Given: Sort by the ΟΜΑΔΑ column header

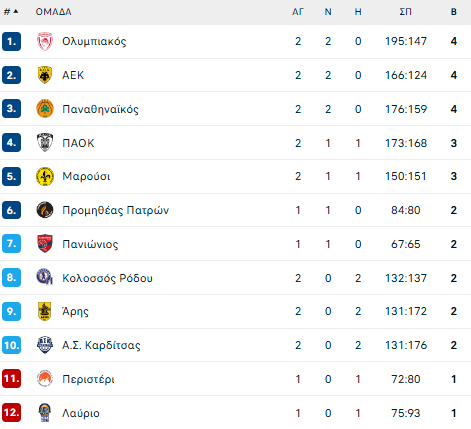Looking at the screenshot, I should (53, 12).
